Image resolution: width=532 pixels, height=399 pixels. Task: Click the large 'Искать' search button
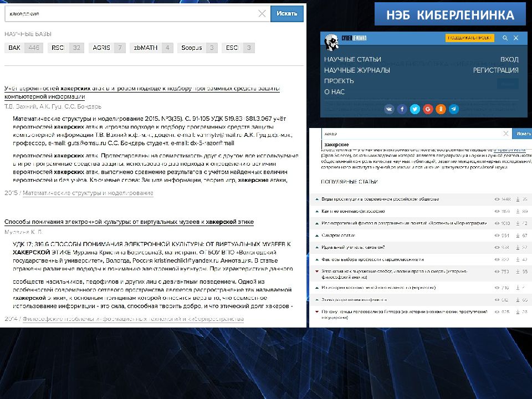click(x=287, y=13)
